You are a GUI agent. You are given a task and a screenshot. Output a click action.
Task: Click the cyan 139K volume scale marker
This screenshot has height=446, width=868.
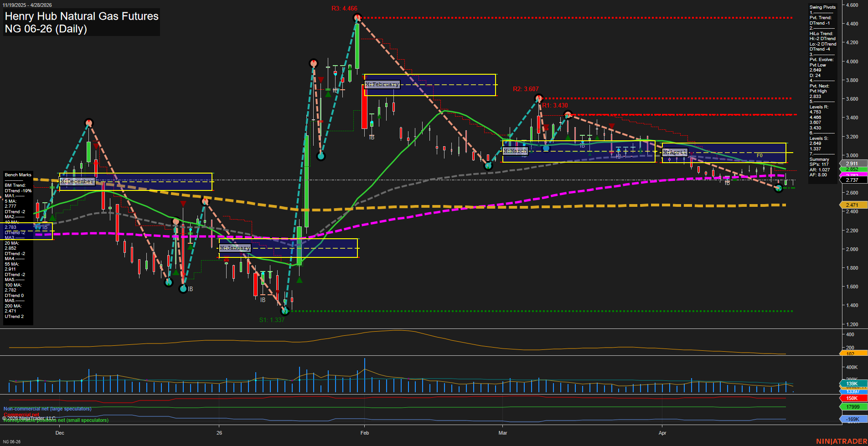(x=851, y=384)
